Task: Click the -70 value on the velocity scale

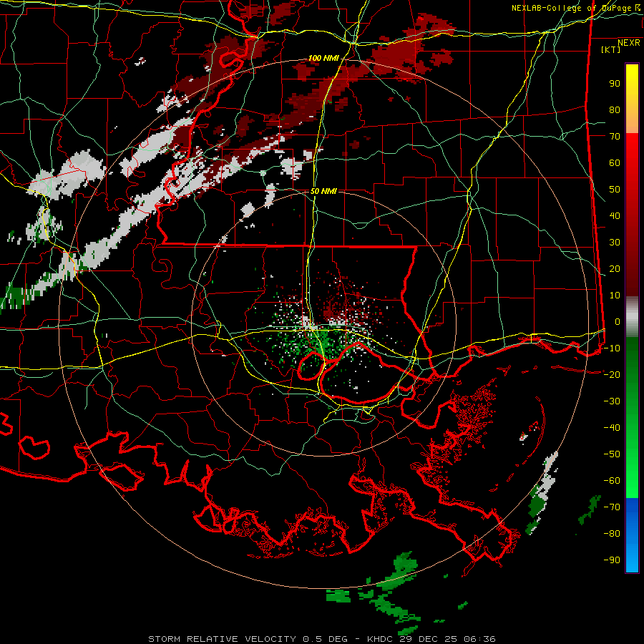Action: click(612, 507)
